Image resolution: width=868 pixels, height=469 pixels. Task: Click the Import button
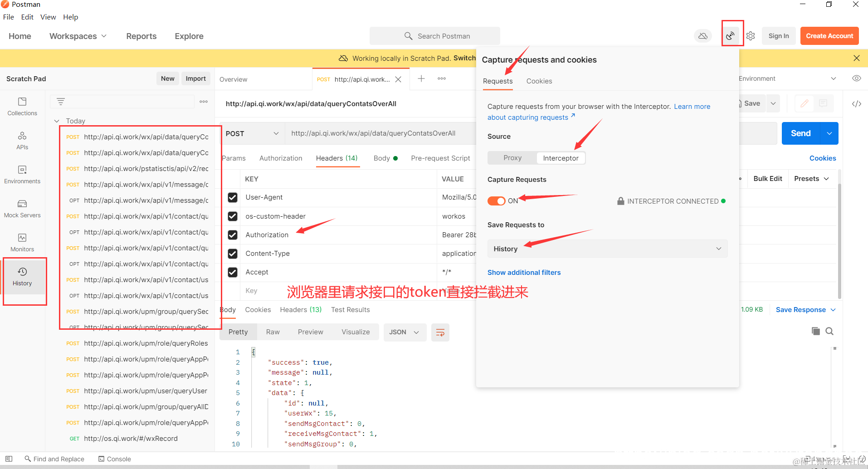(196, 78)
